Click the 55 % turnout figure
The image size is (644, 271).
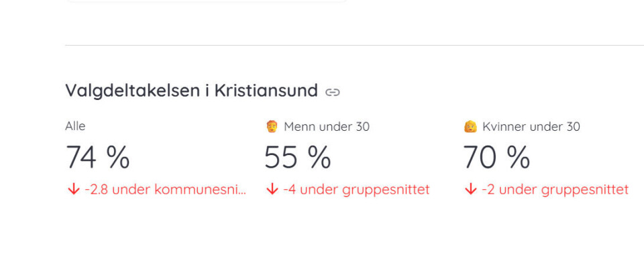[x=297, y=157]
